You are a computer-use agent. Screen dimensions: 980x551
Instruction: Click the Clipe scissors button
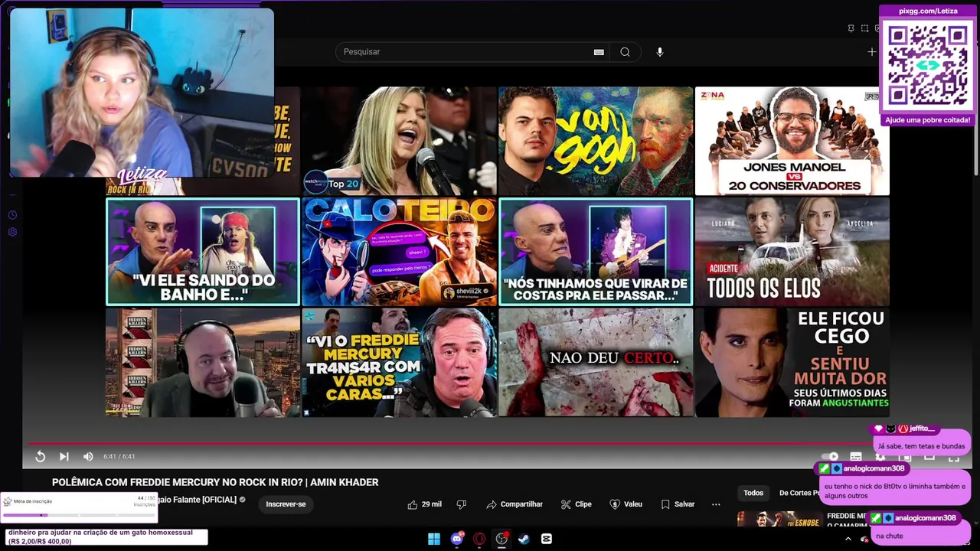coord(576,504)
